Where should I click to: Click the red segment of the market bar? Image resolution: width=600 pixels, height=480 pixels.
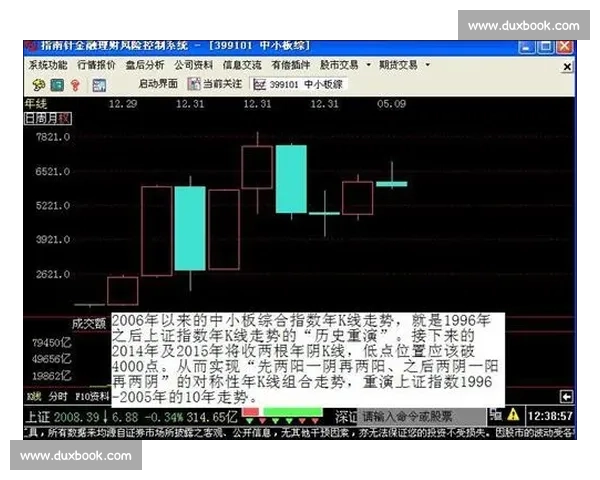click(251, 412)
